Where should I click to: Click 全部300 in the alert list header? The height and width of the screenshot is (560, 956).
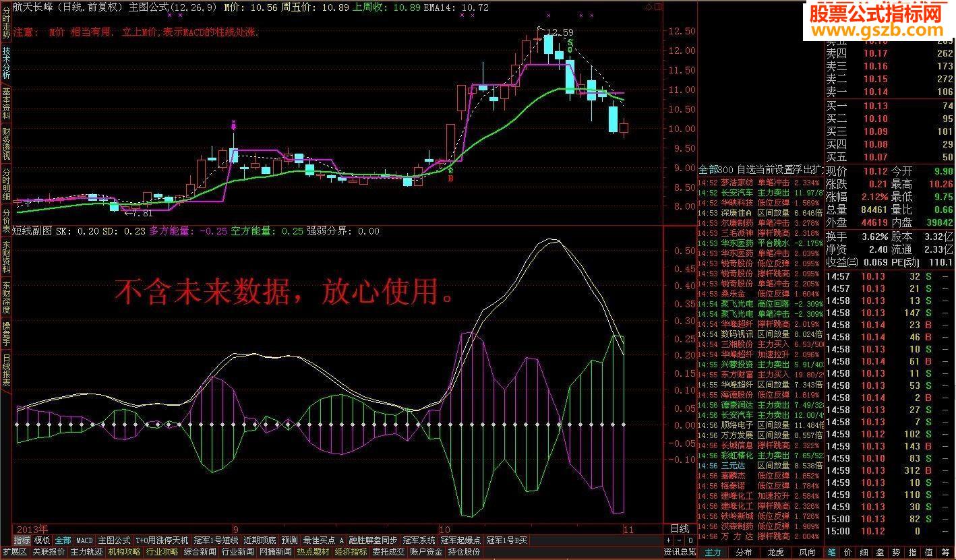715,168
